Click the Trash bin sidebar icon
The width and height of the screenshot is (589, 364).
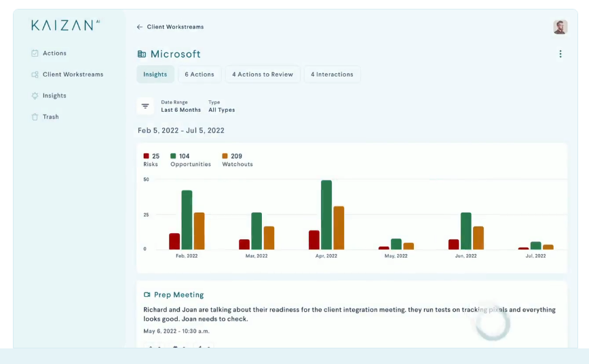pos(35,117)
